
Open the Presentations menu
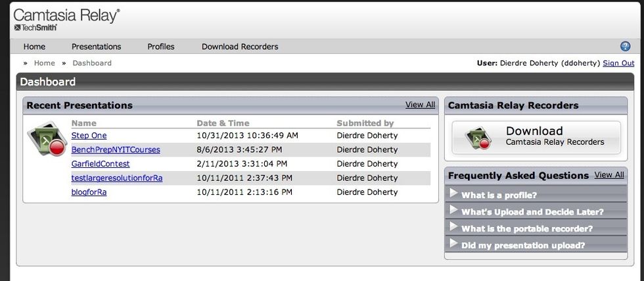(x=96, y=47)
